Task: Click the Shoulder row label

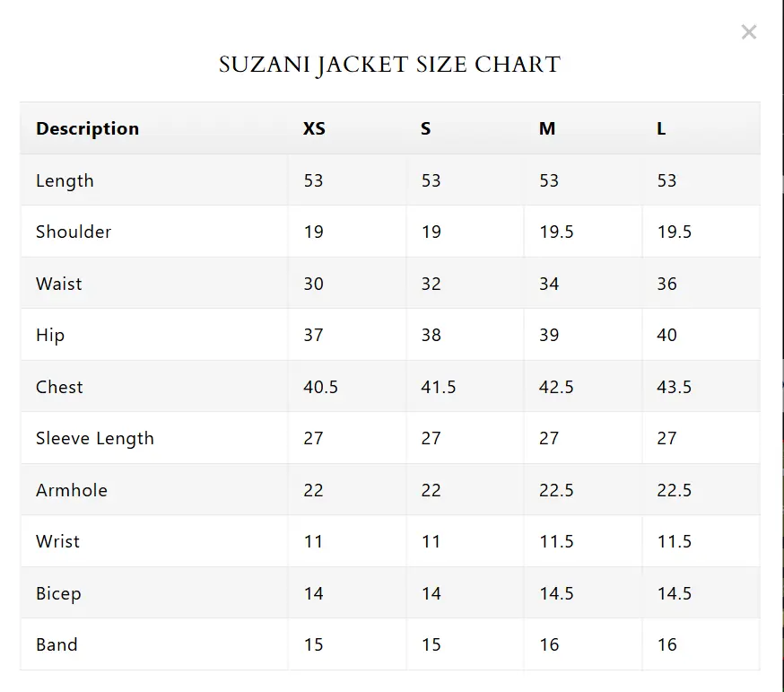Action: tap(74, 232)
